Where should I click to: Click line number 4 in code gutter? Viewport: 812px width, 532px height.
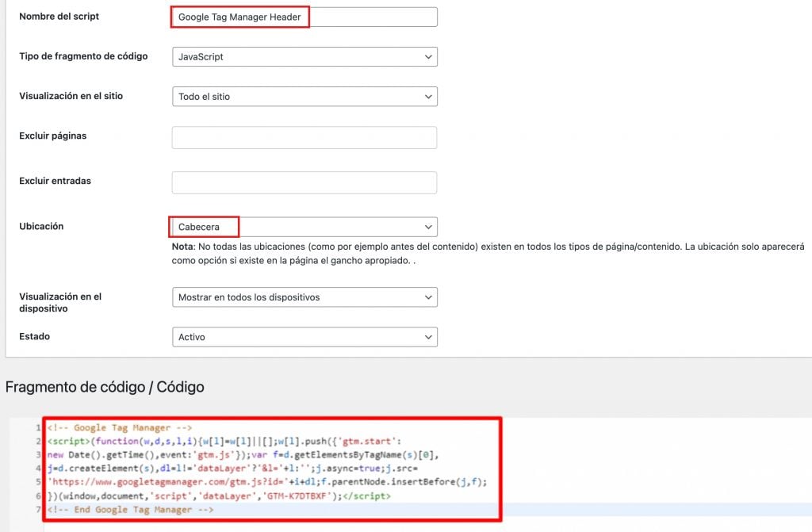[38, 469]
